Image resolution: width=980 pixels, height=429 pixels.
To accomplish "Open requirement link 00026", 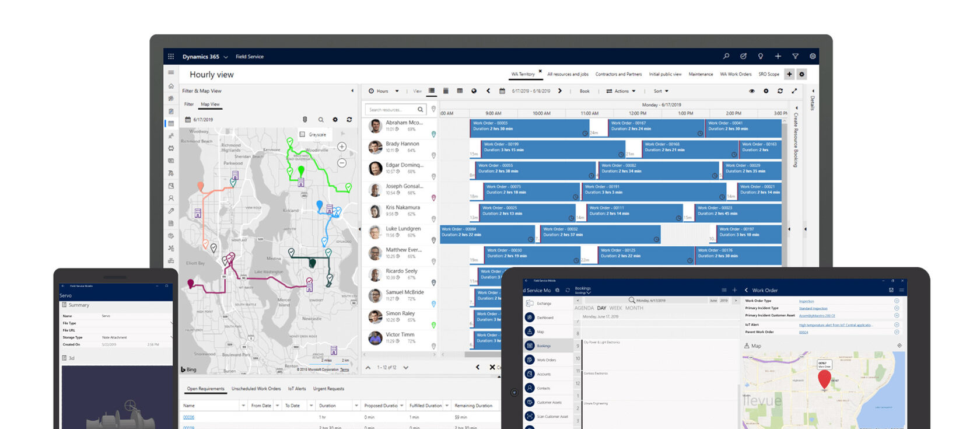I will click(x=188, y=417).
